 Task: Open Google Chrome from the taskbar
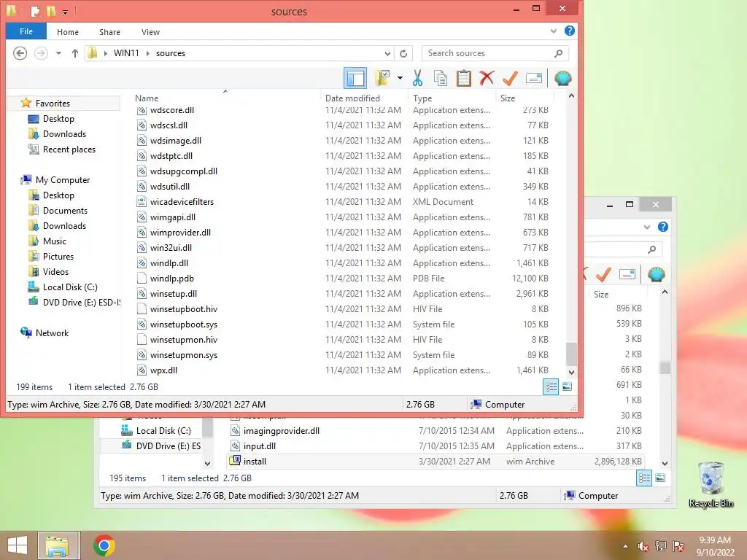(x=104, y=545)
